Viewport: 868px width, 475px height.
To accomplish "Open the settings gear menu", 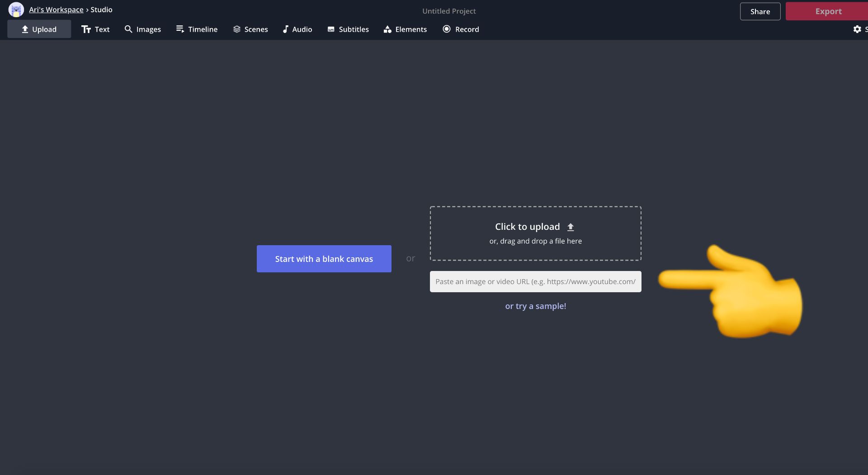I will [x=858, y=29].
